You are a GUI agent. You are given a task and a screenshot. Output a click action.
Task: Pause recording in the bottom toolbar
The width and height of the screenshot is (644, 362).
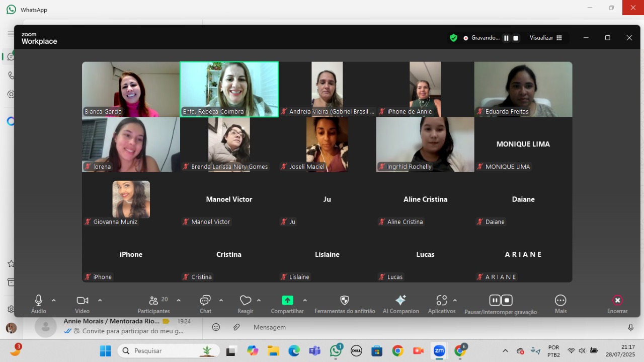(x=495, y=300)
